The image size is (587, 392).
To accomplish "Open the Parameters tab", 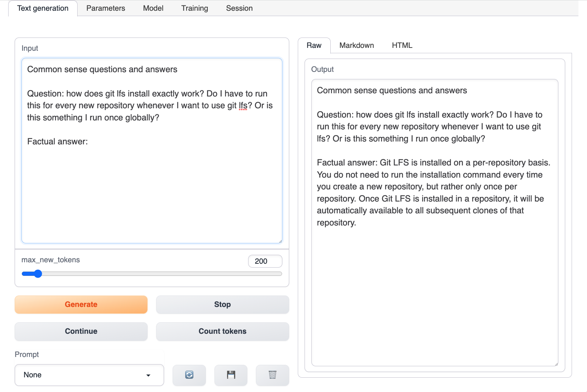I will [x=106, y=8].
